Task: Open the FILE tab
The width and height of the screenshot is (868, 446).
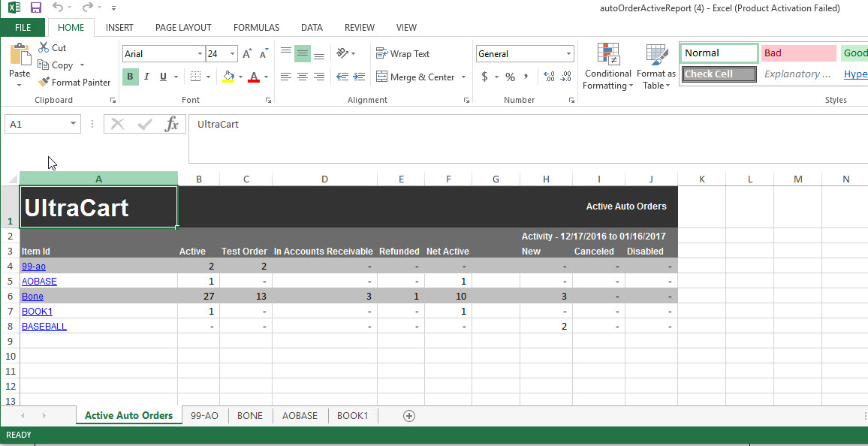Action: [23, 27]
